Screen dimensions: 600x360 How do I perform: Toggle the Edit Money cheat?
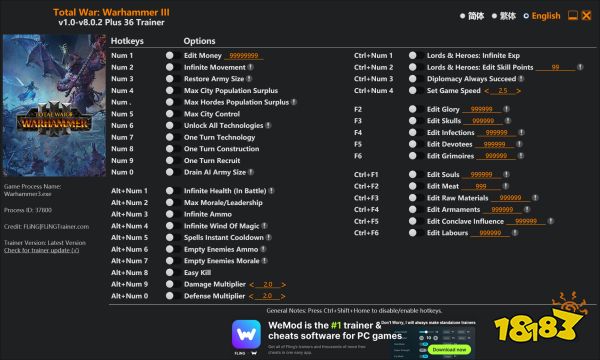[170, 55]
